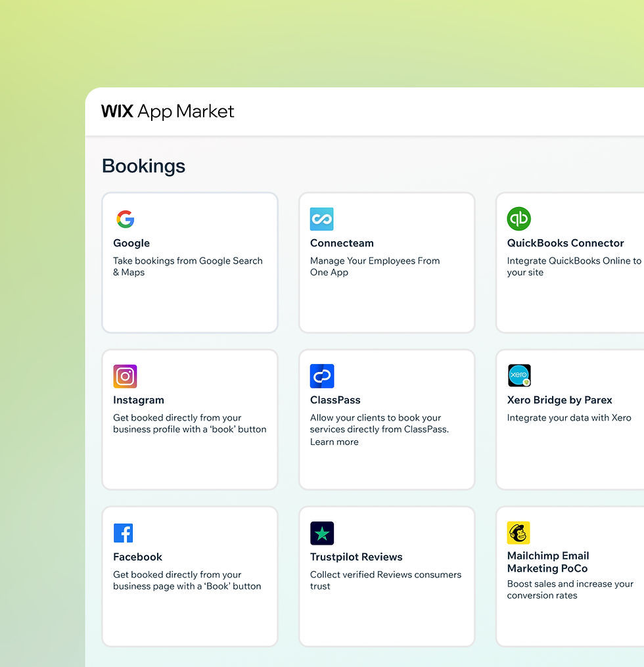Click the WIX App Market logo
This screenshot has height=667, width=644.
pyautogui.click(x=168, y=112)
